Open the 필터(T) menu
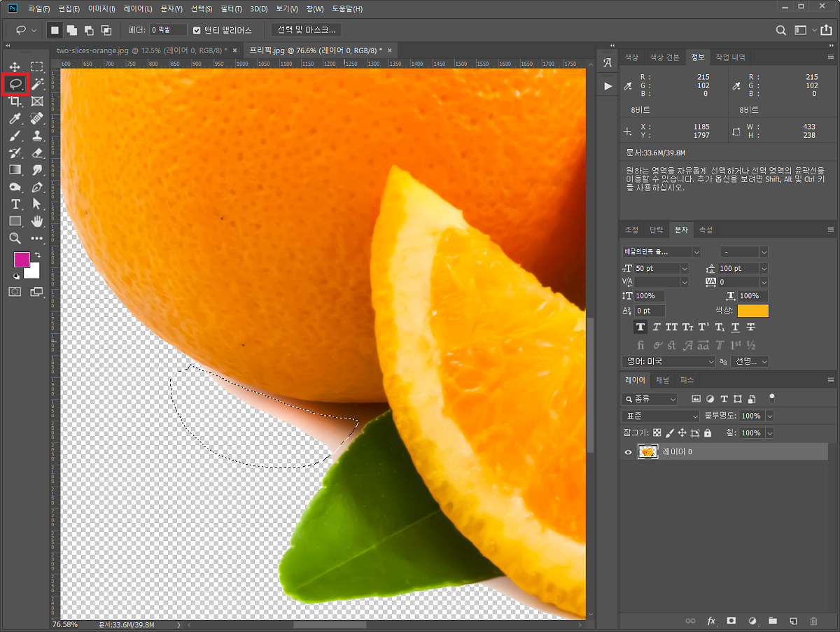Viewport: 840px width, 632px height. tap(230, 9)
